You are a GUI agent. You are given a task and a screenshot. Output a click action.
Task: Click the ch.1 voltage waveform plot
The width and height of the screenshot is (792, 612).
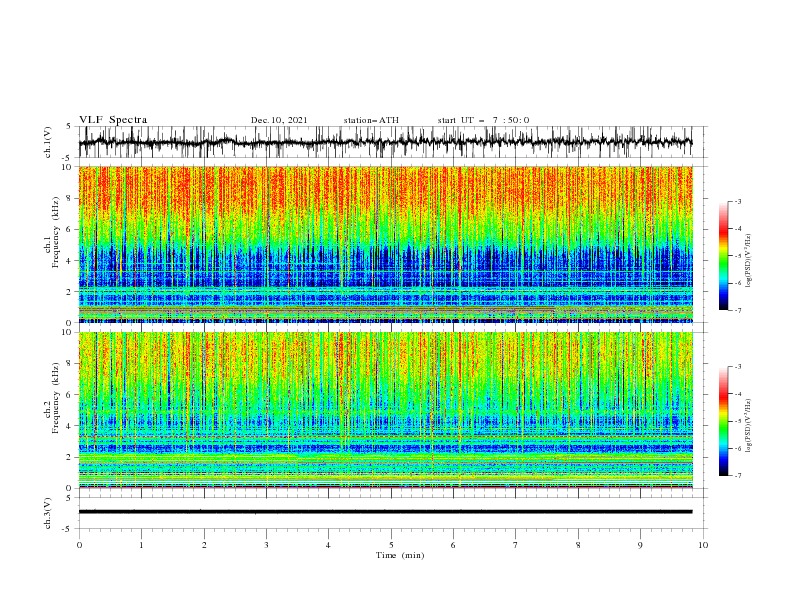(x=385, y=142)
